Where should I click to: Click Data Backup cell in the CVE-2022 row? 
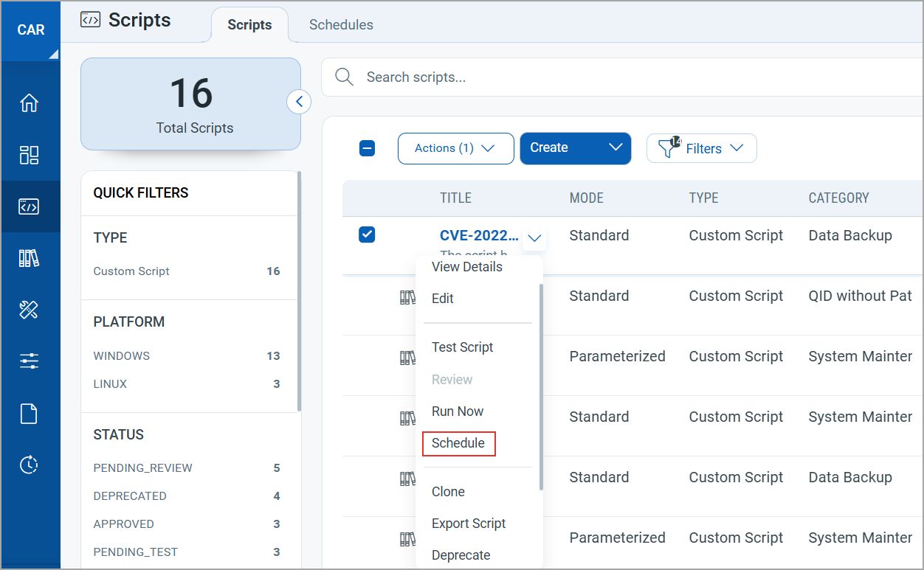[x=850, y=236]
